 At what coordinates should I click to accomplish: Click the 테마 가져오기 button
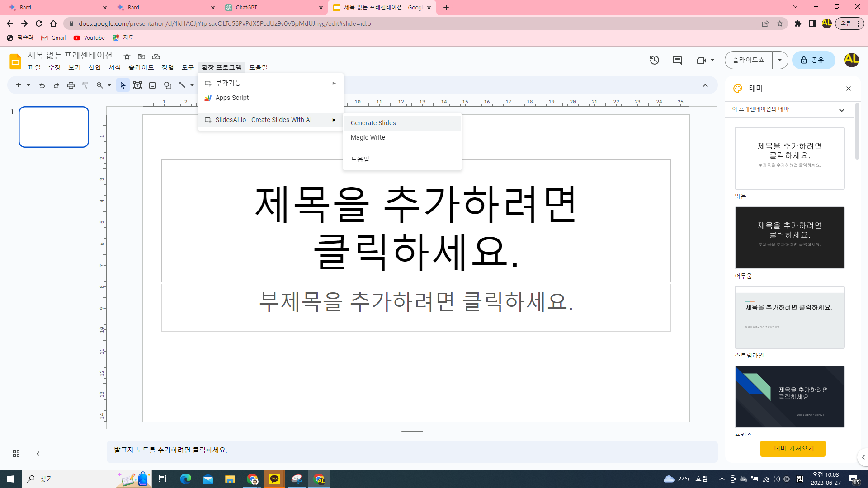tap(793, 448)
